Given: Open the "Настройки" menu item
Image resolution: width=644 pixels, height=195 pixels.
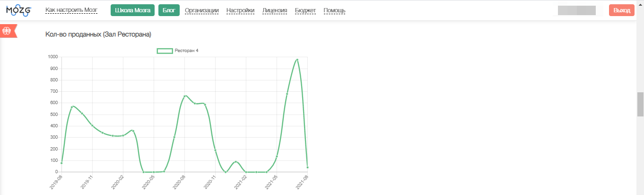Looking at the screenshot, I should [240, 10].
